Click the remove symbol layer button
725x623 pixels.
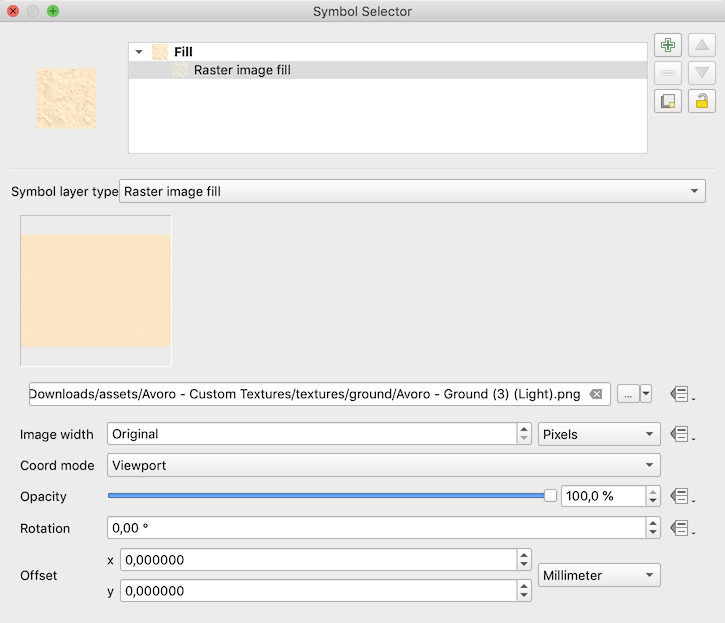(668, 73)
